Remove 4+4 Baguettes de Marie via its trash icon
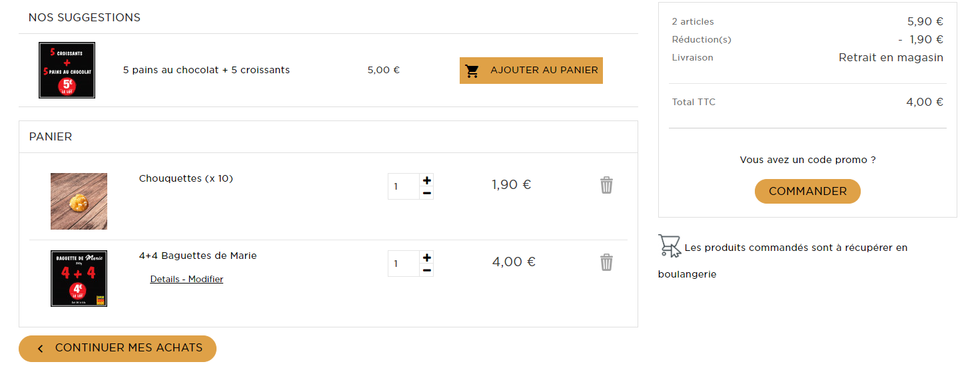This screenshot has width=980, height=390. (x=606, y=262)
